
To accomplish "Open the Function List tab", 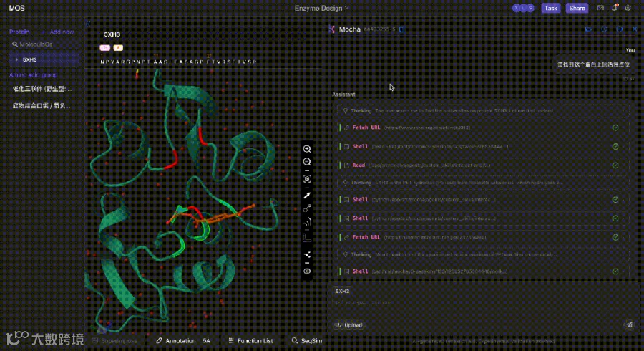I will 250,341.
